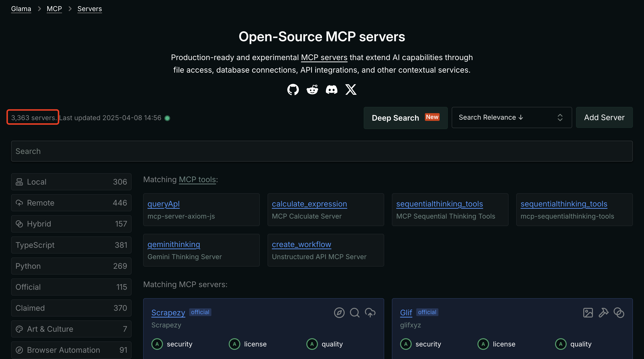Click the "Unstructured API MCP Server" text

point(319,257)
